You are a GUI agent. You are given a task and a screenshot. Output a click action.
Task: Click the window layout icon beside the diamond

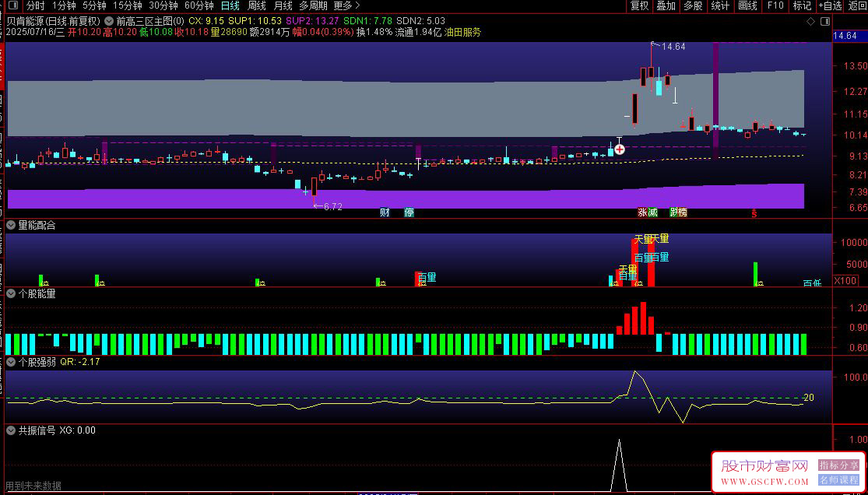(x=825, y=22)
